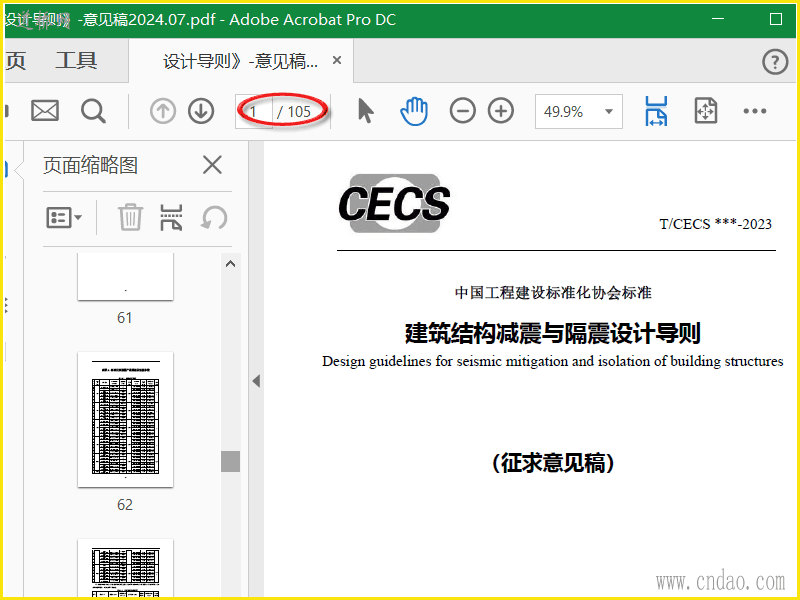Zoom out with the minus button
The width and height of the screenshot is (800, 600).
tap(463, 111)
